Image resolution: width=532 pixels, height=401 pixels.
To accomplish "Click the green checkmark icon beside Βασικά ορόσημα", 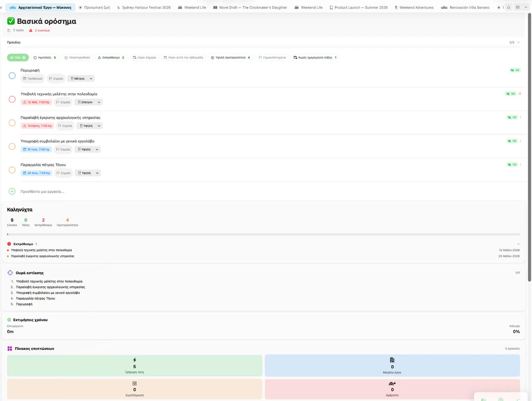I will (x=11, y=21).
